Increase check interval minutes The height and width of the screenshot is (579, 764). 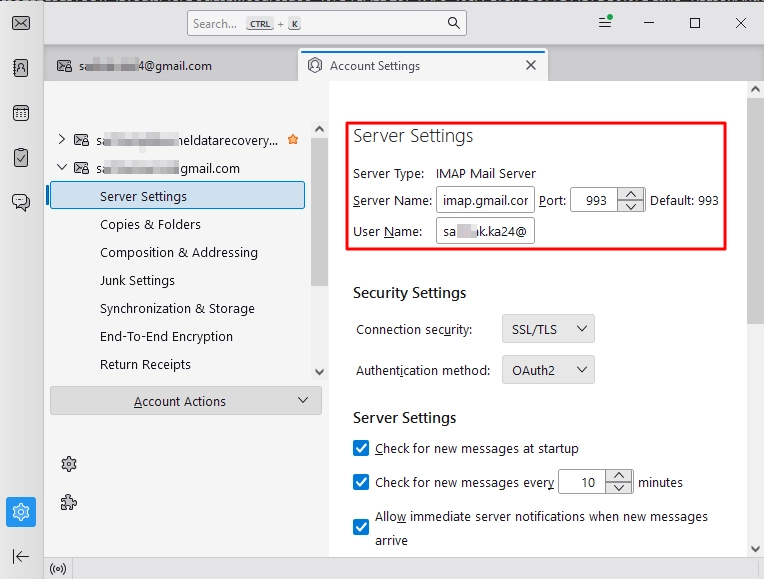pos(619,476)
